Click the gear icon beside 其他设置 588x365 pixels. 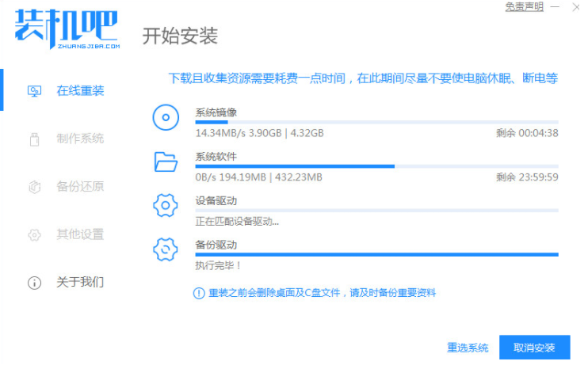click(x=34, y=235)
